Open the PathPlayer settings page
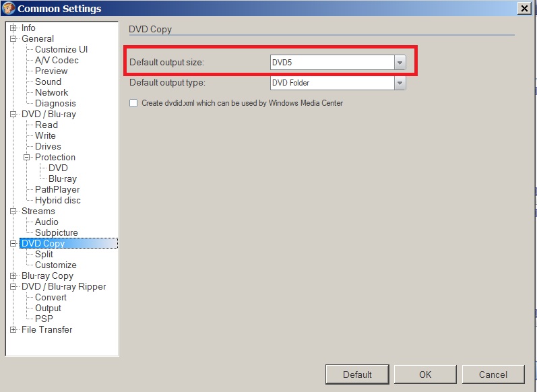 click(57, 190)
